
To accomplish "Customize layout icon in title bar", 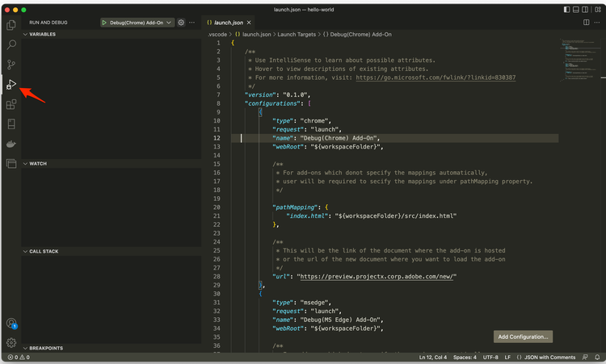I will tap(598, 10).
